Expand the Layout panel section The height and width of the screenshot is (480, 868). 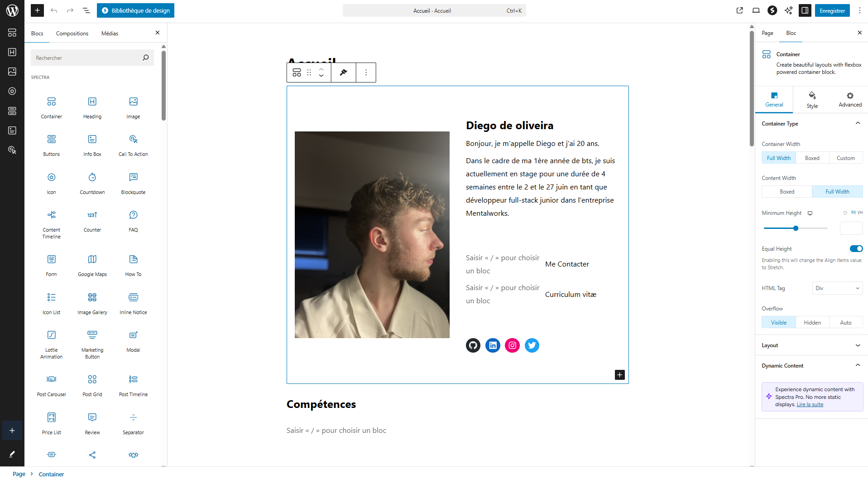[811, 345]
